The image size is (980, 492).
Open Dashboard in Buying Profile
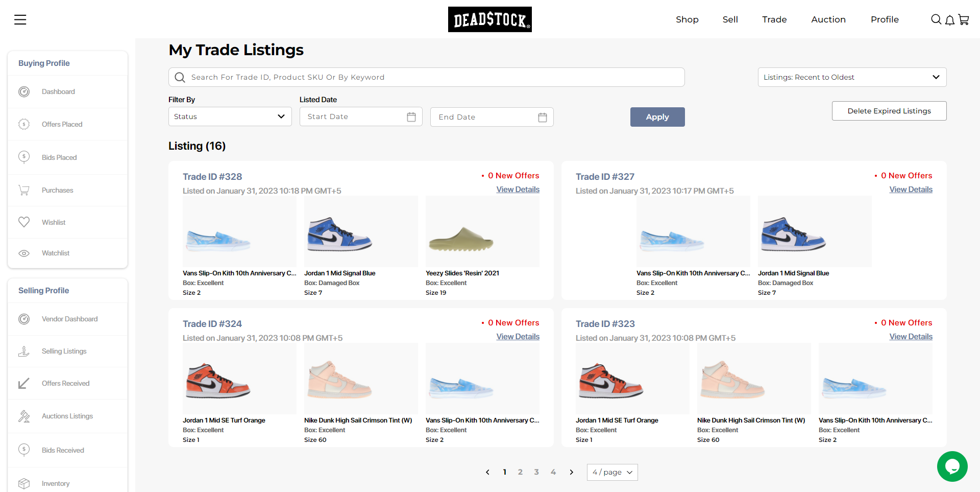[67, 91]
